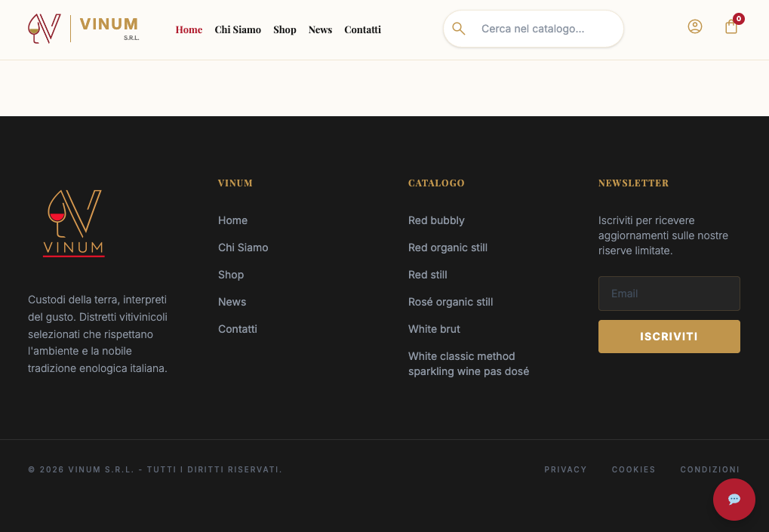Click the 'Custodi della terra' description paragraph

tap(98, 334)
